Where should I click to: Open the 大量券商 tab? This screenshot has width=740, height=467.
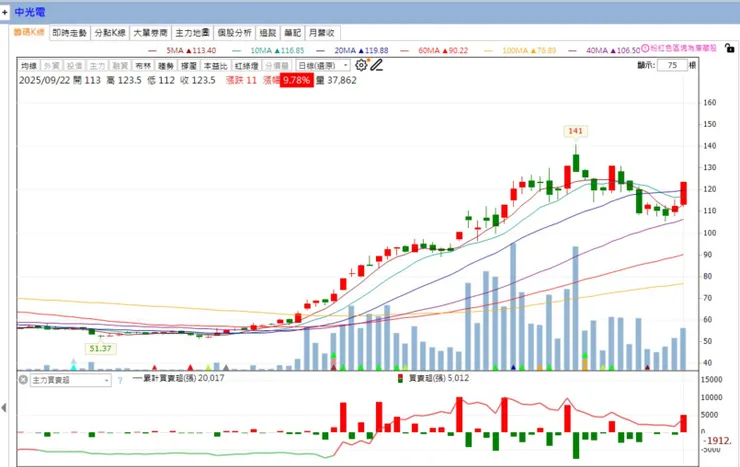point(151,33)
